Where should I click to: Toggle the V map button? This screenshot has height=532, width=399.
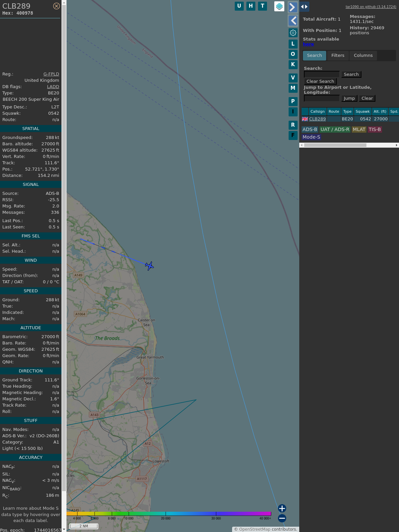tap(293, 78)
